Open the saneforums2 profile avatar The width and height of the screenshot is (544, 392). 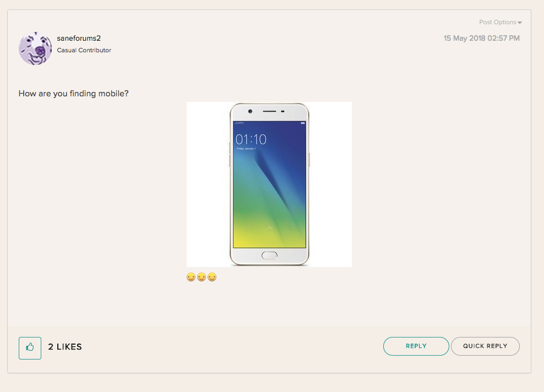click(x=35, y=48)
